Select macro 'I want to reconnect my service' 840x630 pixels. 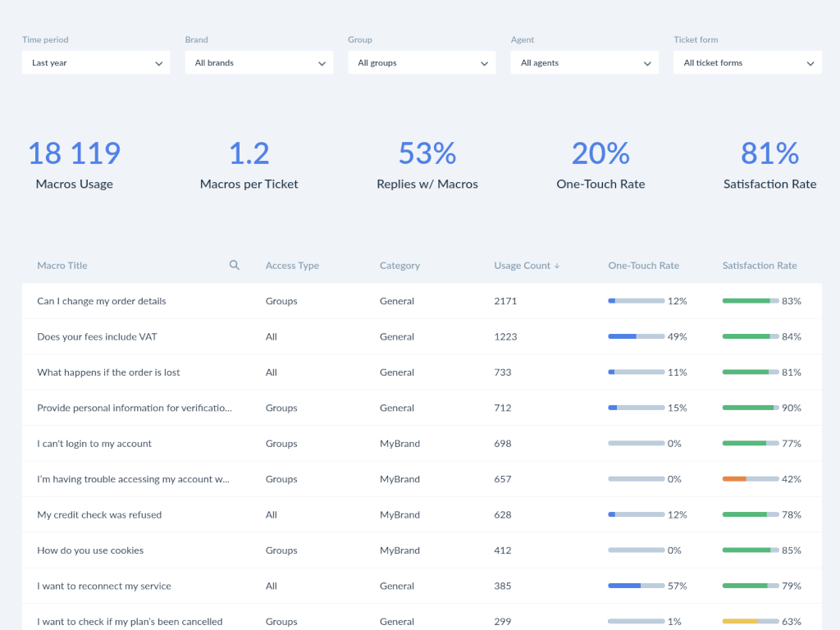(x=104, y=586)
